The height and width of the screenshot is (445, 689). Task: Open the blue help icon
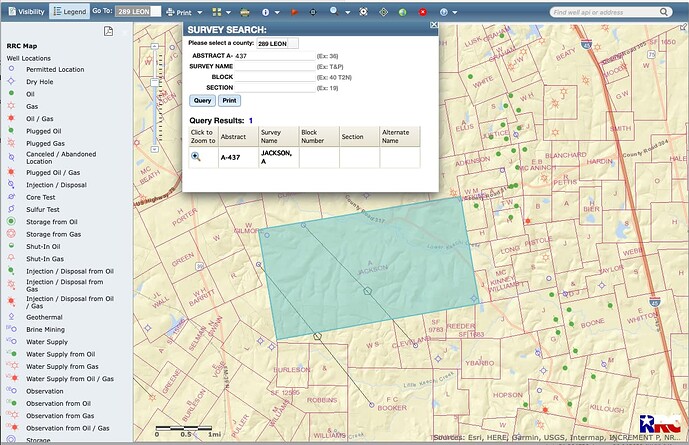click(444, 12)
